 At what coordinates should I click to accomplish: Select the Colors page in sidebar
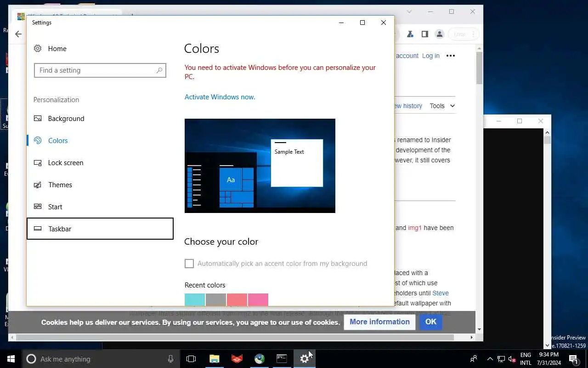click(x=100, y=141)
